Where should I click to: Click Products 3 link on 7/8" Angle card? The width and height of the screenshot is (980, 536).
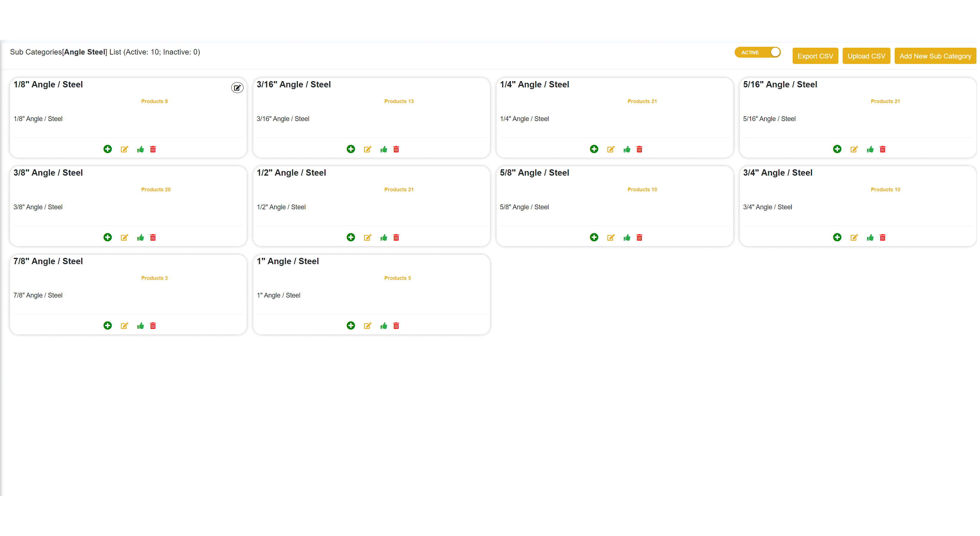(x=154, y=278)
